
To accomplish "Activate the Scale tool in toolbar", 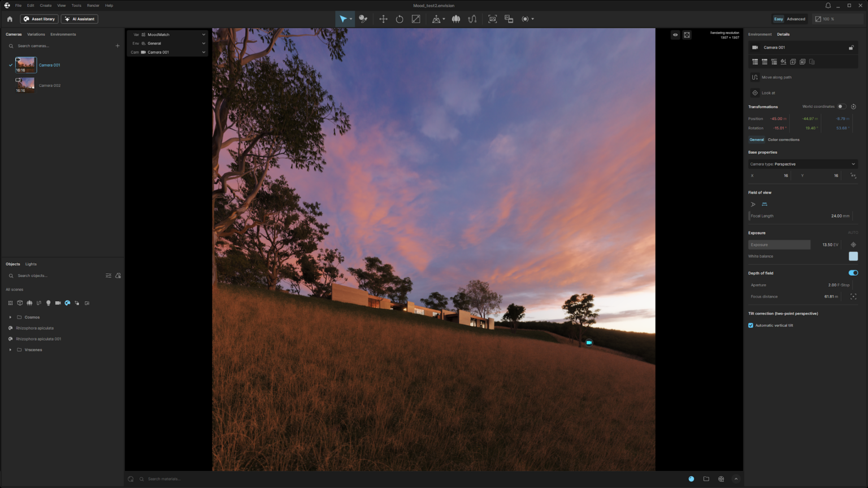I will pyautogui.click(x=416, y=19).
